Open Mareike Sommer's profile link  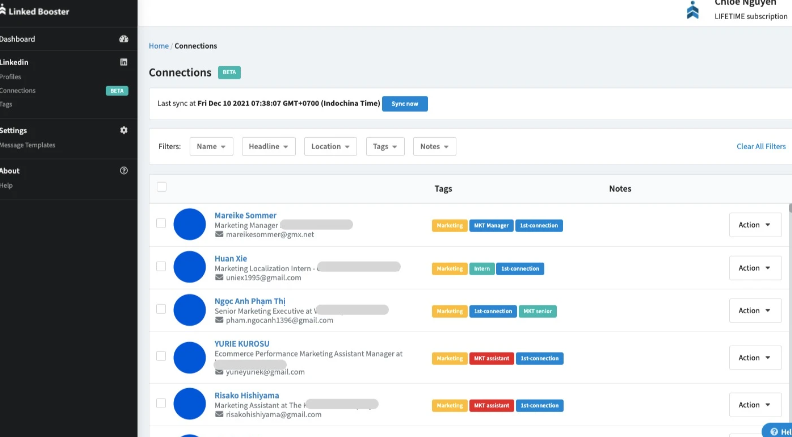pos(245,215)
